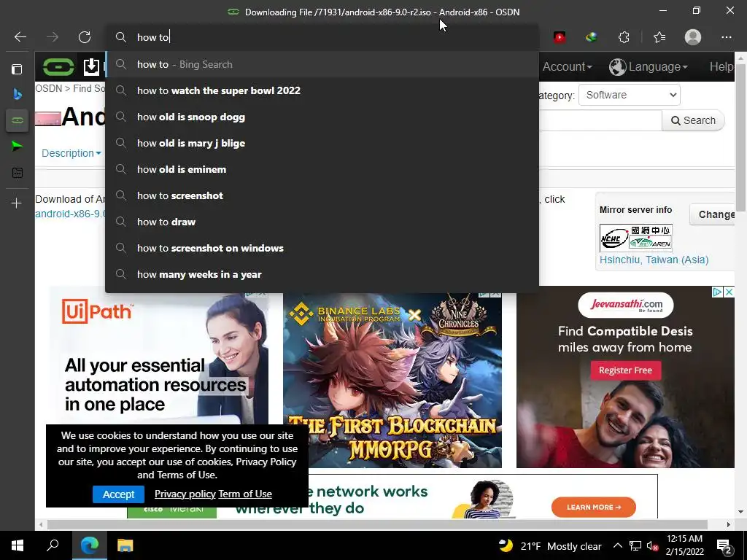This screenshot has height=560, width=747.
Task: Open the clock and date in tray
Action: tap(684, 545)
